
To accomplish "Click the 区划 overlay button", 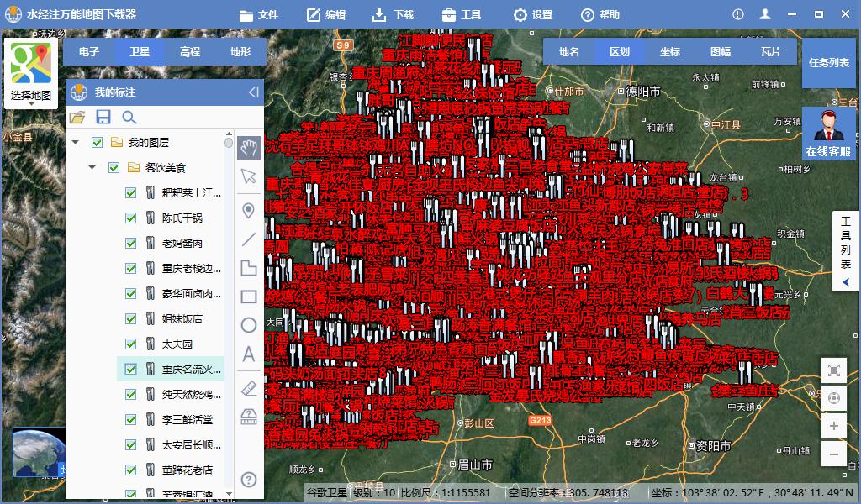I will tap(620, 51).
